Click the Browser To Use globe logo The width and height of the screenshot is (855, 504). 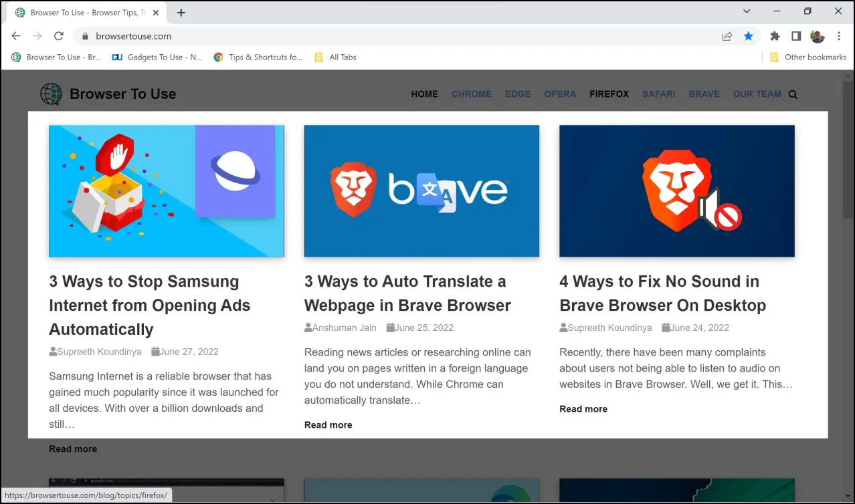coord(51,94)
